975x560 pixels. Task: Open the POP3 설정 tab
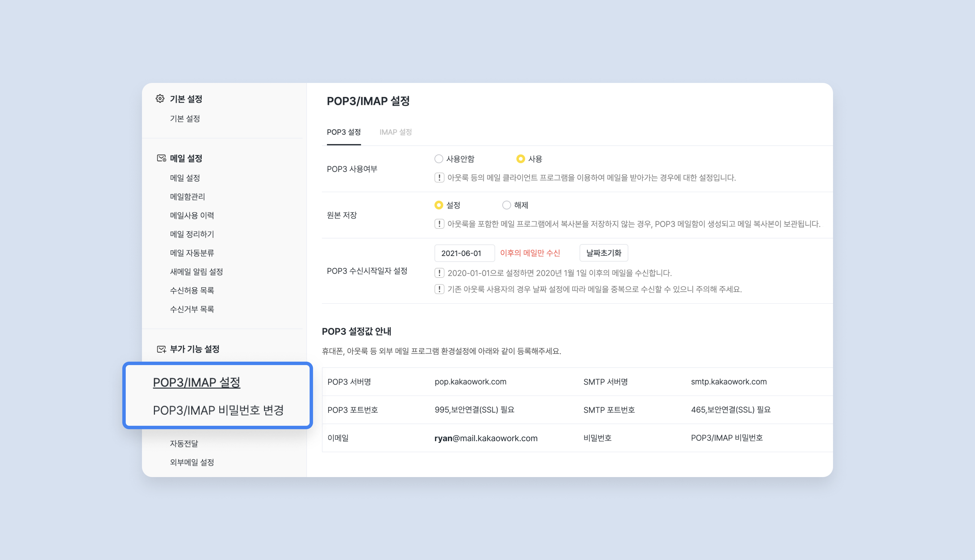pos(344,132)
